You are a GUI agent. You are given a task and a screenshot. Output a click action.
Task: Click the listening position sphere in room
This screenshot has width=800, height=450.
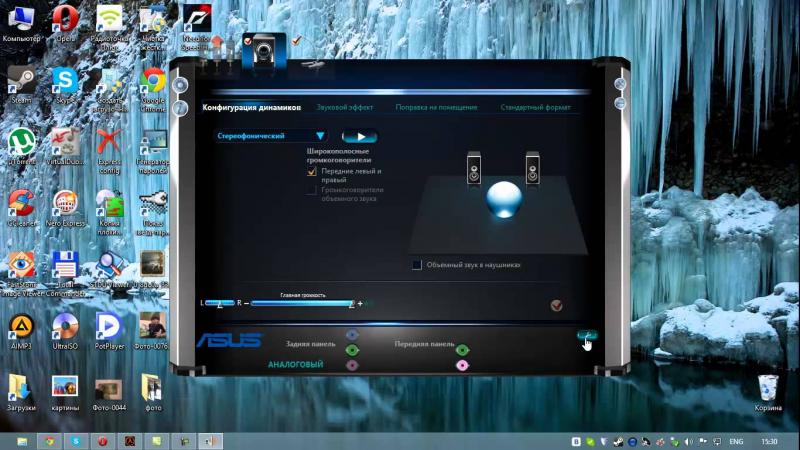[x=504, y=199]
